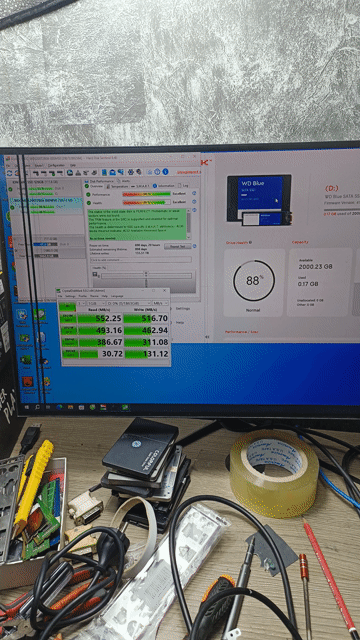Image resolution: width=360 pixels, height=640 pixels.
Task: Run the RND4K test button in 30.72 row
Action: (70, 354)
